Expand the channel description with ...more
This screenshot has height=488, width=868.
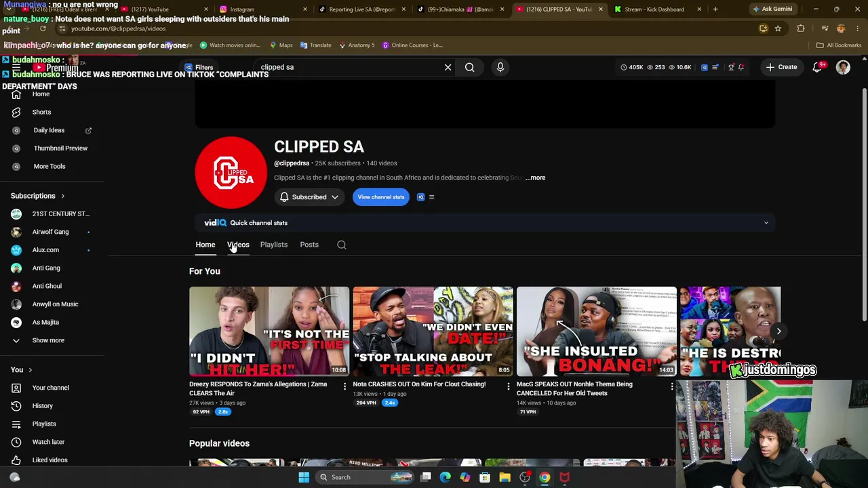pos(535,178)
